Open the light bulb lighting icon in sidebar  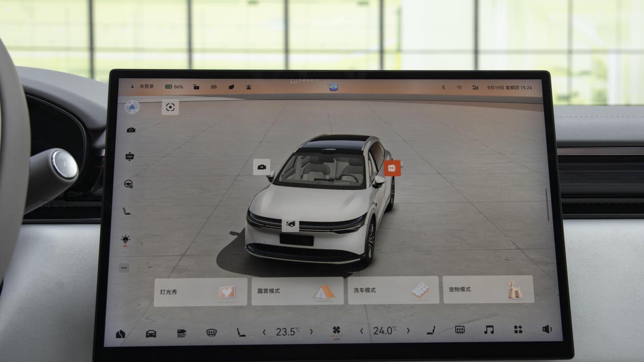(125, 240)
